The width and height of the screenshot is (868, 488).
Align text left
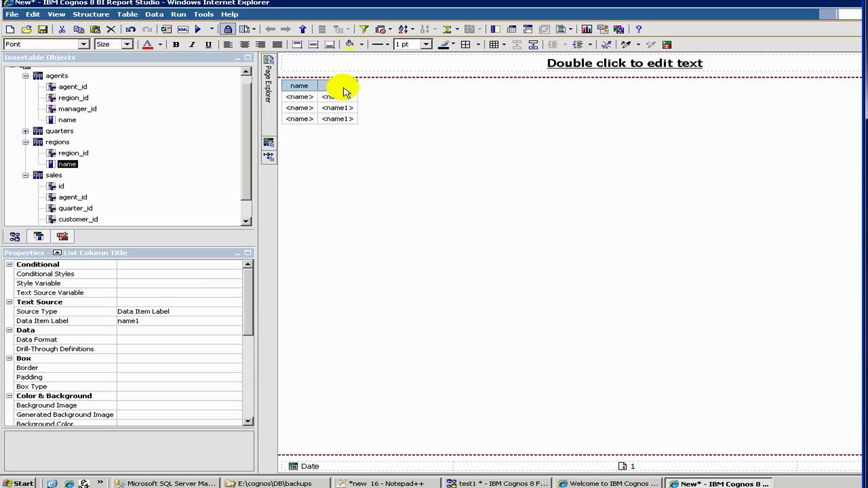228,45
